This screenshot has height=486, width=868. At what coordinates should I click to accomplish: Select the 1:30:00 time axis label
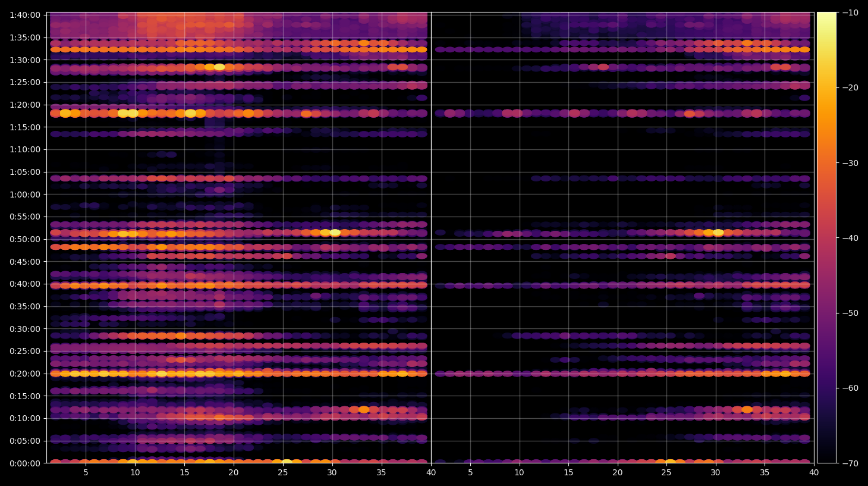pyautogui.click(x=25, y=60)
